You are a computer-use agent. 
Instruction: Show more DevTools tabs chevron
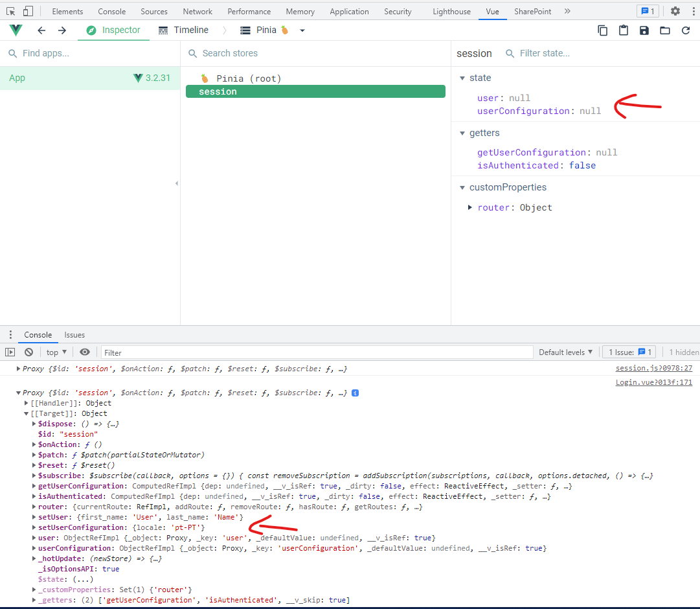[567, 11]
